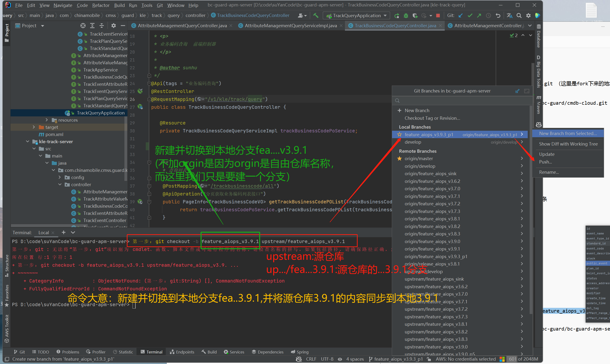Toggle favorite star on feature_aiops_v3.9.3_p1 branch
610x364 pixels.
400,134
